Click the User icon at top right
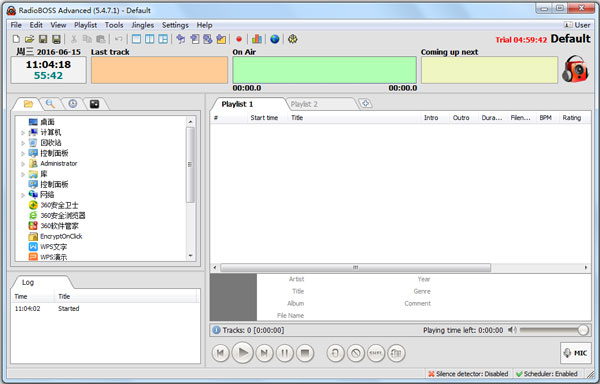This screenshot has height=384, width=600. [x=567, y=25]
